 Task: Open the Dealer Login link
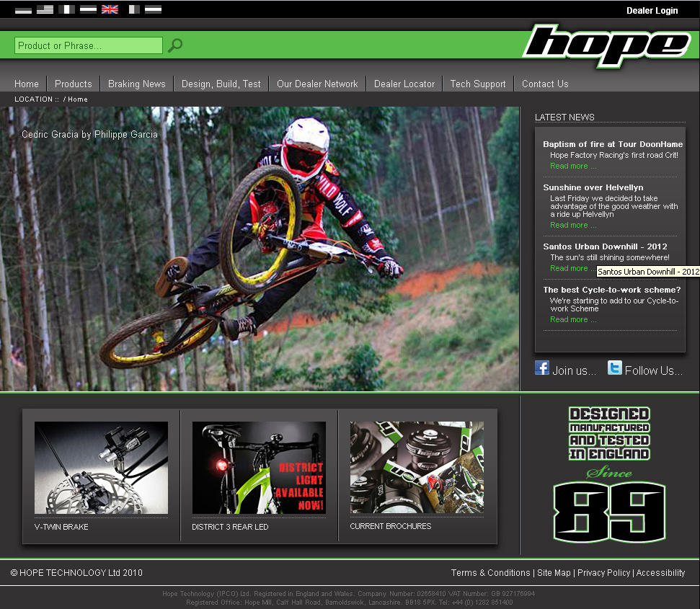click(652, 11)
